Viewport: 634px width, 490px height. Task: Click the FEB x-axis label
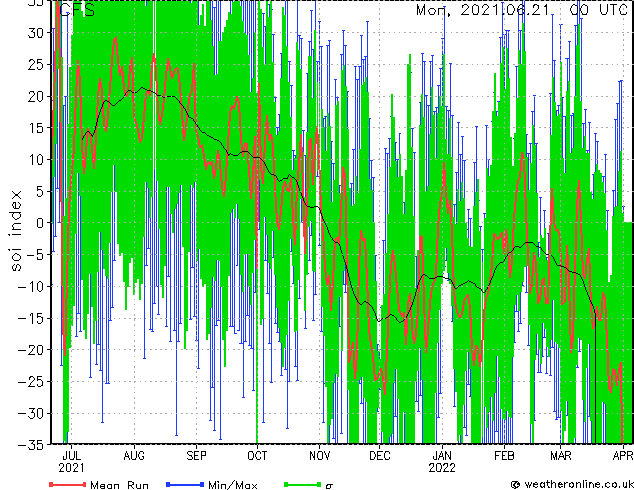pos(504,456)
